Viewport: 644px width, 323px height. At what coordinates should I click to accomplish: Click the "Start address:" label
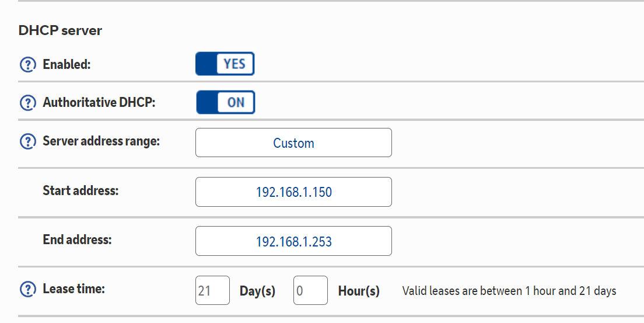[x=80, y=190]
